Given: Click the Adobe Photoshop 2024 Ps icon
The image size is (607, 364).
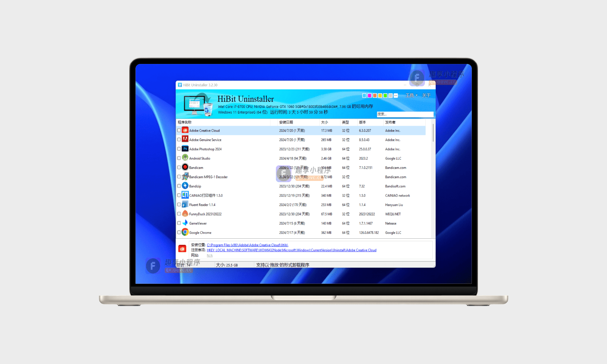Looking at the screenshot, I should (185, 149).
